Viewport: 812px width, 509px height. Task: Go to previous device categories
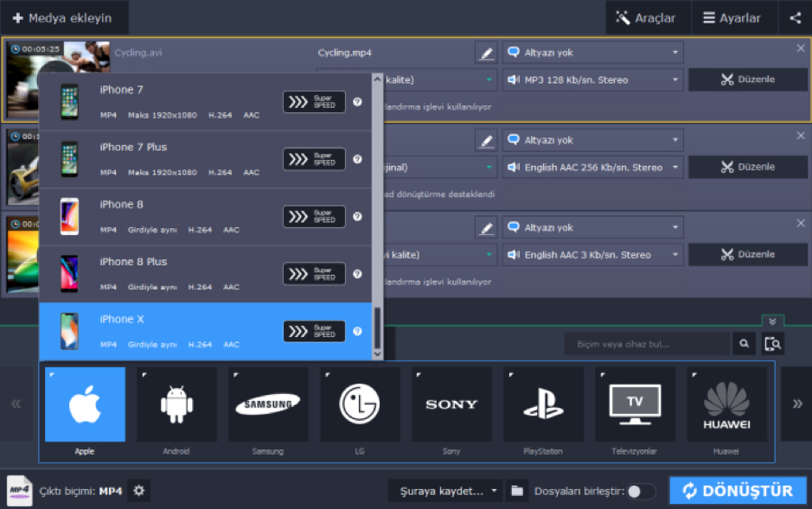click(16, 404)
